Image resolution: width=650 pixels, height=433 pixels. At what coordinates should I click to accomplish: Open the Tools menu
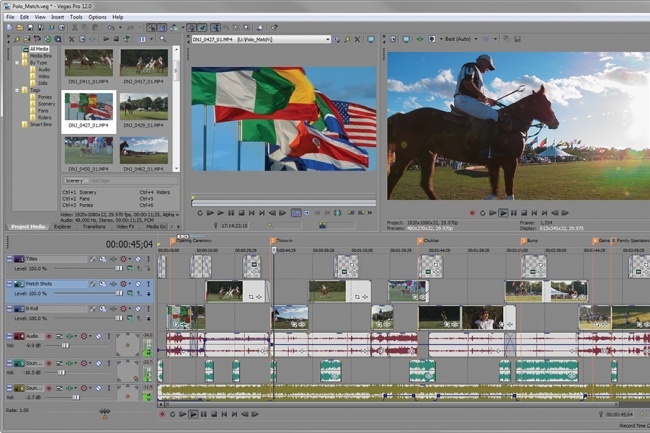point(76,17)
